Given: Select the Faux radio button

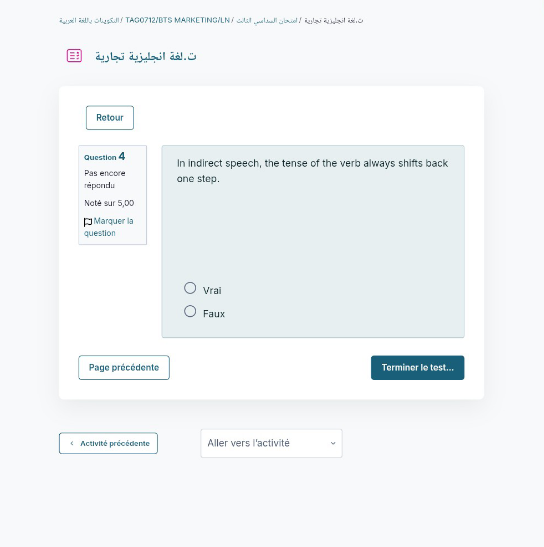Looking at the screenshot, I should [x=190, y=311].
